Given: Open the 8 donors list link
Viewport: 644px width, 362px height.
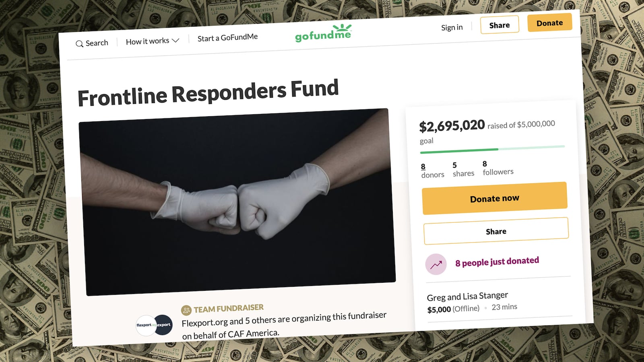Looking at the screenshot, I should [432, 171].
